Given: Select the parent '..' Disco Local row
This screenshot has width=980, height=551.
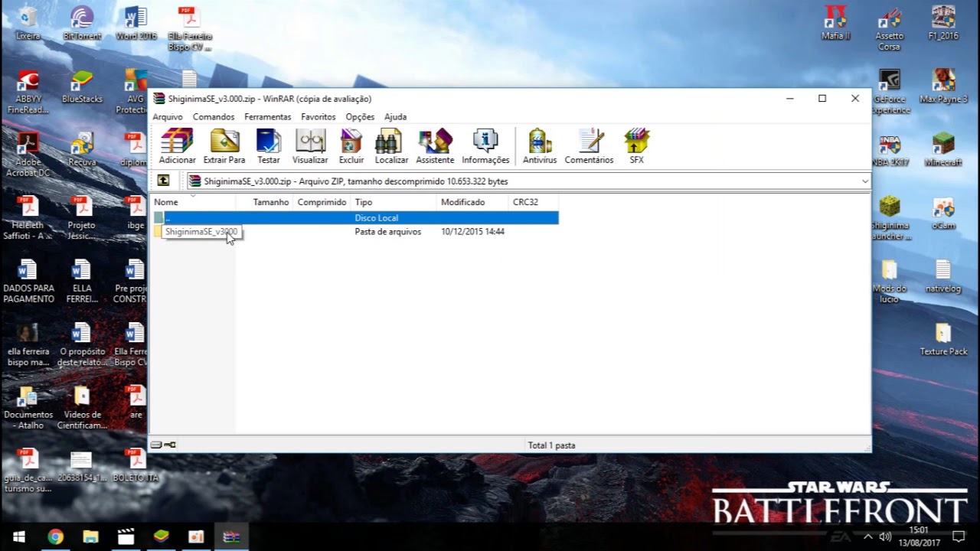Looking at the screenshot, I should tap(355, 218).
